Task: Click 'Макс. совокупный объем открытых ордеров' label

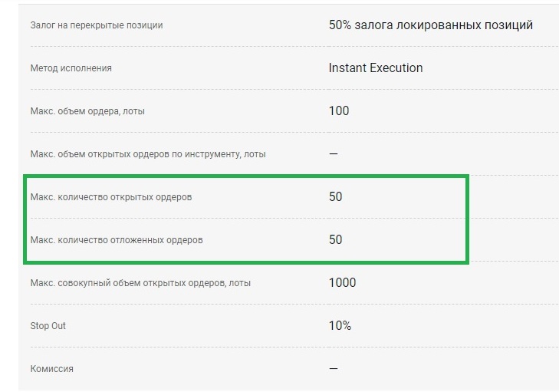Action: pyautogui.click(x=140, y=283)
